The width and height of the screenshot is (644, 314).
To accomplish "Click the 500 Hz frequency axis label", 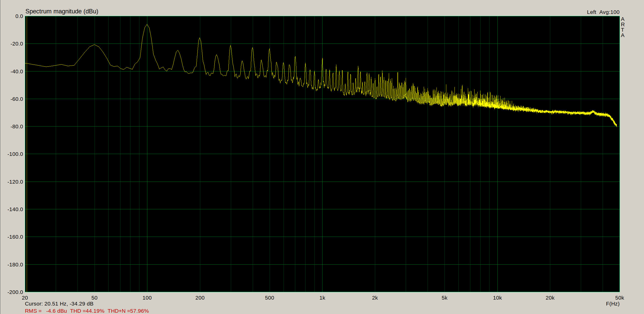I will pyautogui.click(x=270, y=298).
